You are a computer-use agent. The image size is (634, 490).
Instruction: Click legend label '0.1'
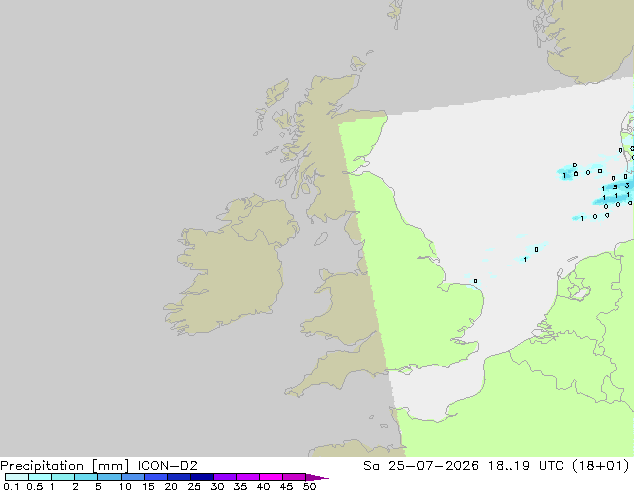[x=11, y=486]
